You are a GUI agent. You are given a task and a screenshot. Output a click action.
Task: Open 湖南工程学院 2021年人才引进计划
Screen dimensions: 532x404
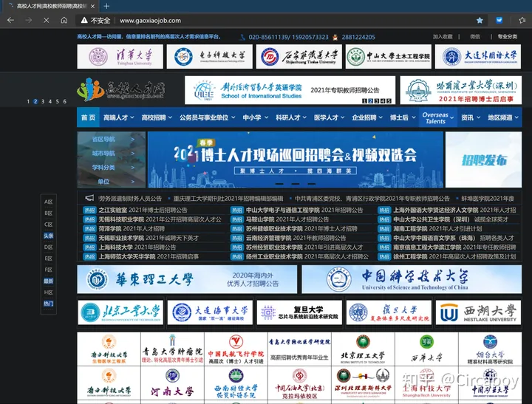click(437, 229)
